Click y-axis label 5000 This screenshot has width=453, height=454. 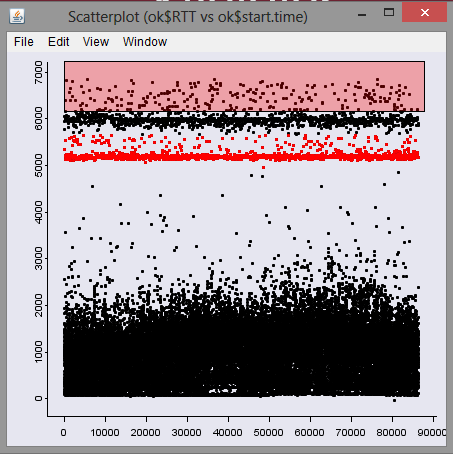[39, 166]
